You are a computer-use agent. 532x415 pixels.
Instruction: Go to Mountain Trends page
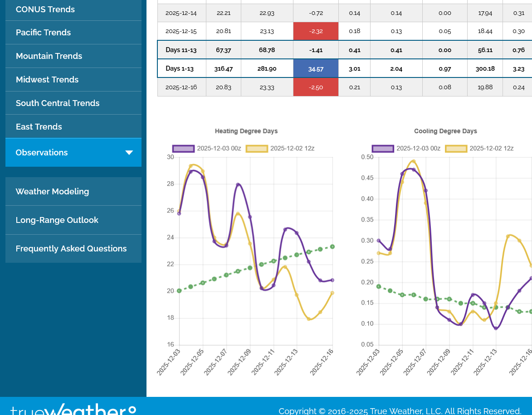pos(49,56)
